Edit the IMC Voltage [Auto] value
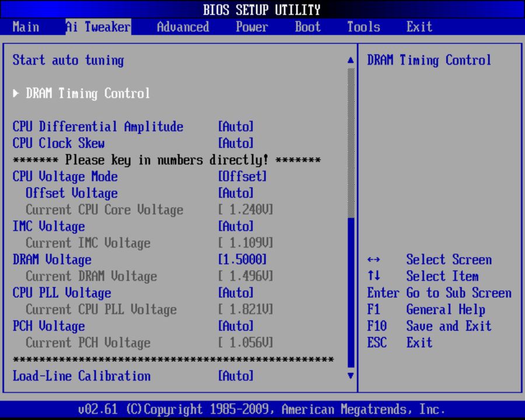525x420 pixels. pyautogui.click(x=236, y=226)
